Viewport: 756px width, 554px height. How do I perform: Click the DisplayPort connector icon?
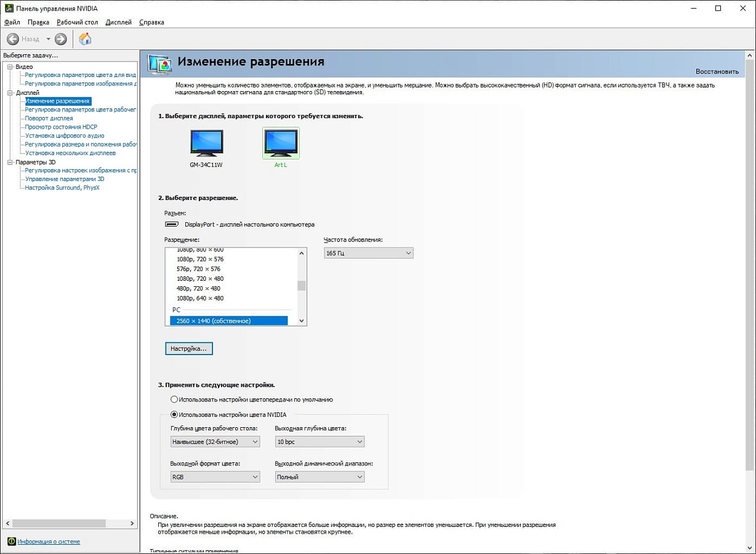tap(172, 224)
